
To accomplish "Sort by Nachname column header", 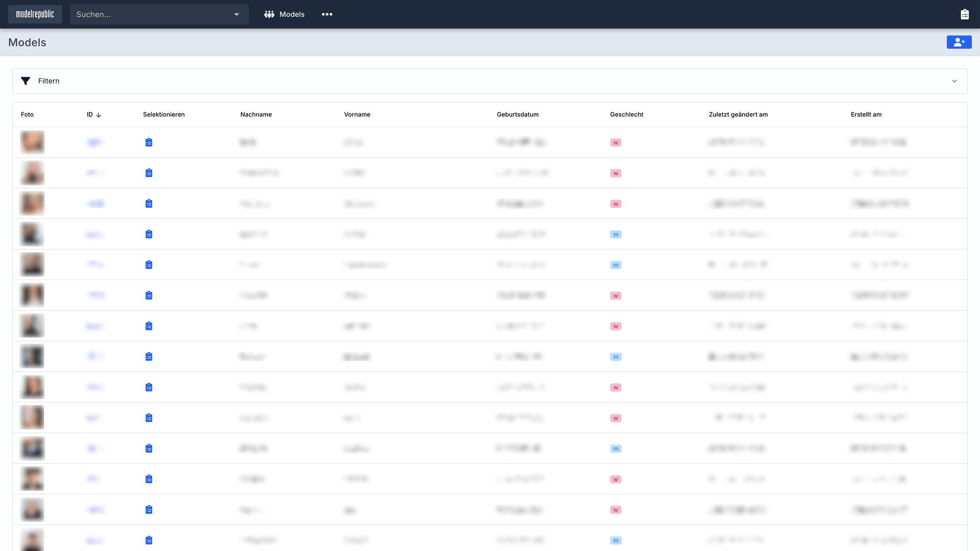I will [256, 114].
